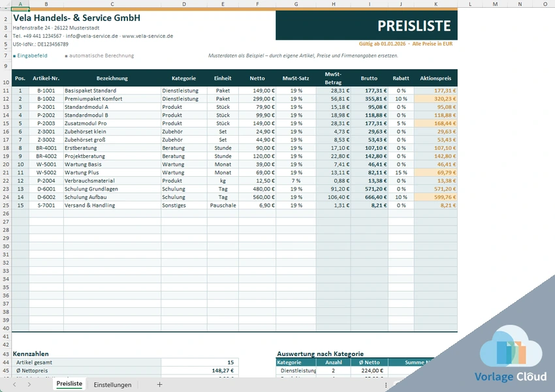Select the 69,79 € Aktionspreis cell
The height and width of the screenshot is (392, 555).
[436, 172]
